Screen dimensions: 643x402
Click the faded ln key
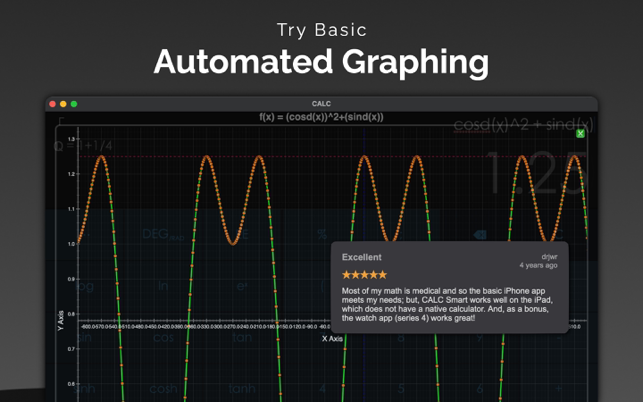click(163, 286)
